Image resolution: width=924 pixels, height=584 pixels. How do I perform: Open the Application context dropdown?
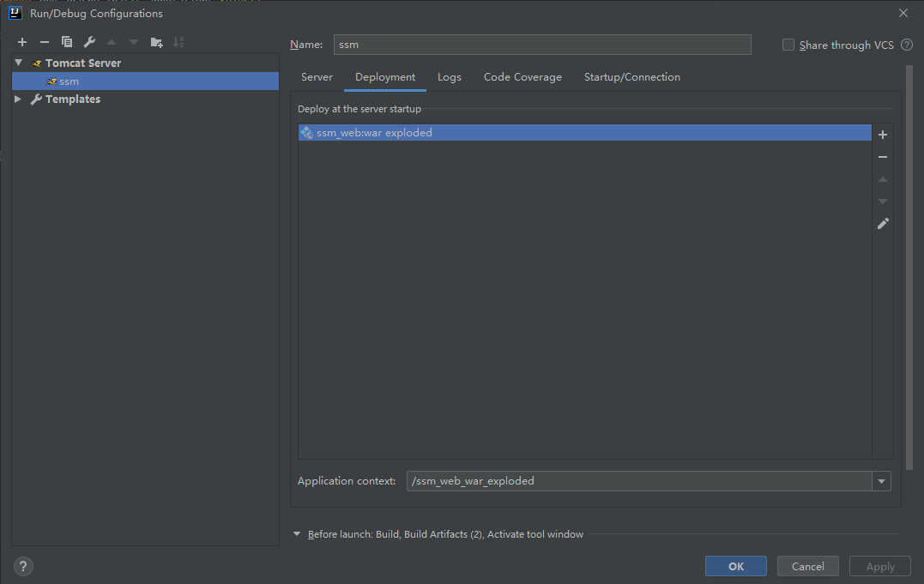point(882,481)
